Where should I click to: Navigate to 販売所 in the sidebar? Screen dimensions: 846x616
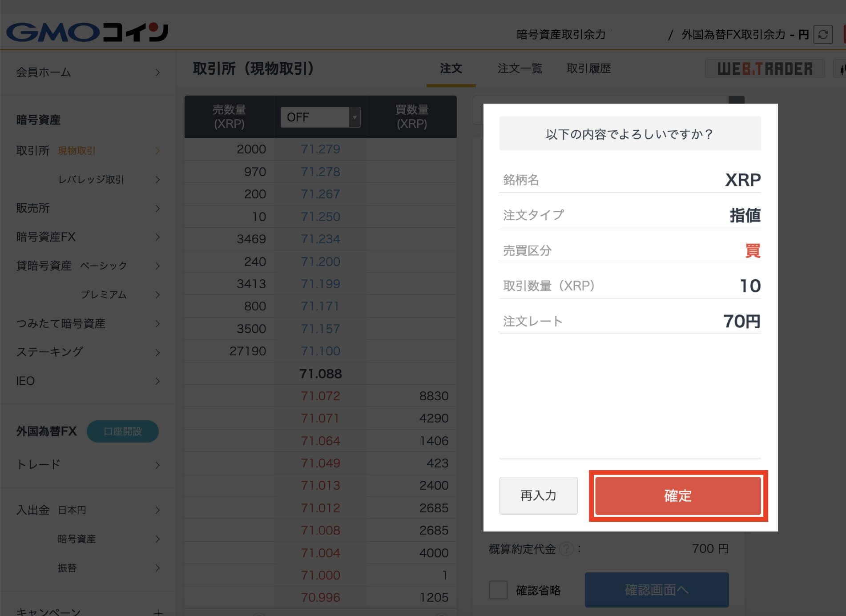33,208
